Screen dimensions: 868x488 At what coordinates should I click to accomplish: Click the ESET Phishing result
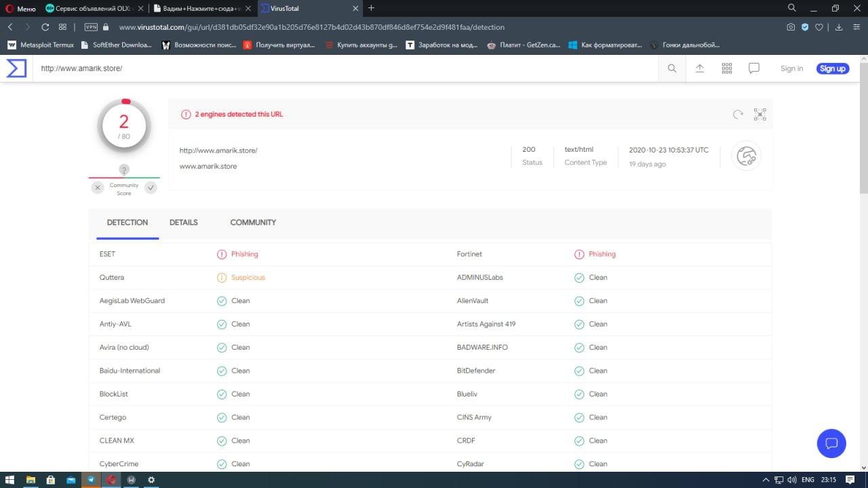click(237, 254)
